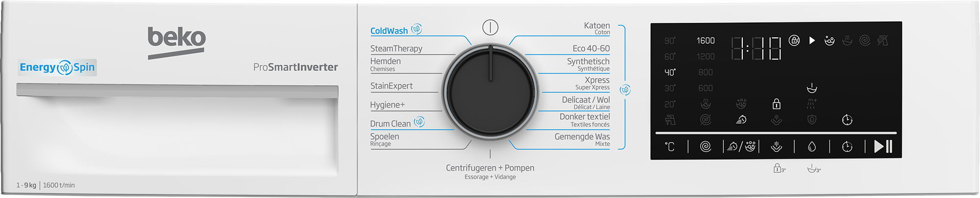Select the 90° temperature indicator
This screenshot has height=198, width=980.
(x=670, y=40)
